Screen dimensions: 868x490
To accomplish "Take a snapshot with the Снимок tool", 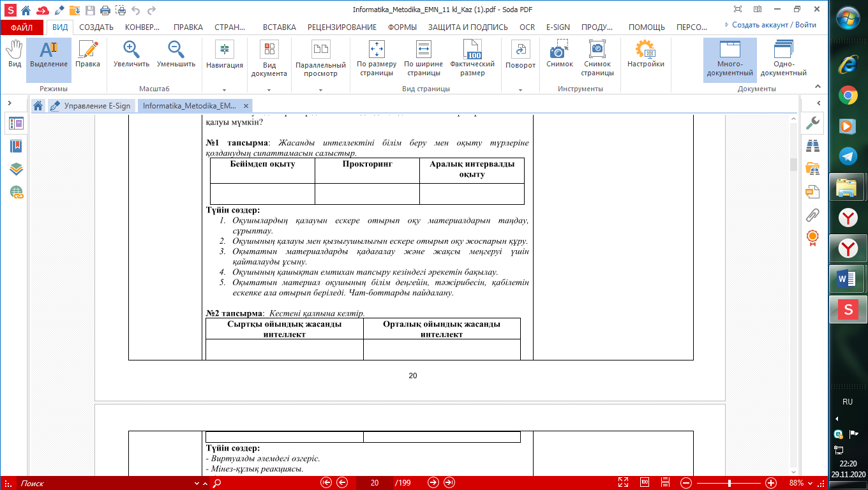I will [x=559, y=55].
